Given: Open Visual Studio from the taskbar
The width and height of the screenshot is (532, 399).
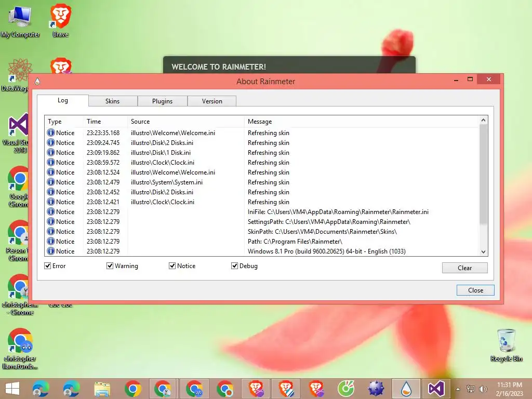Looking at the screenshot, I should tap(436, 389).
